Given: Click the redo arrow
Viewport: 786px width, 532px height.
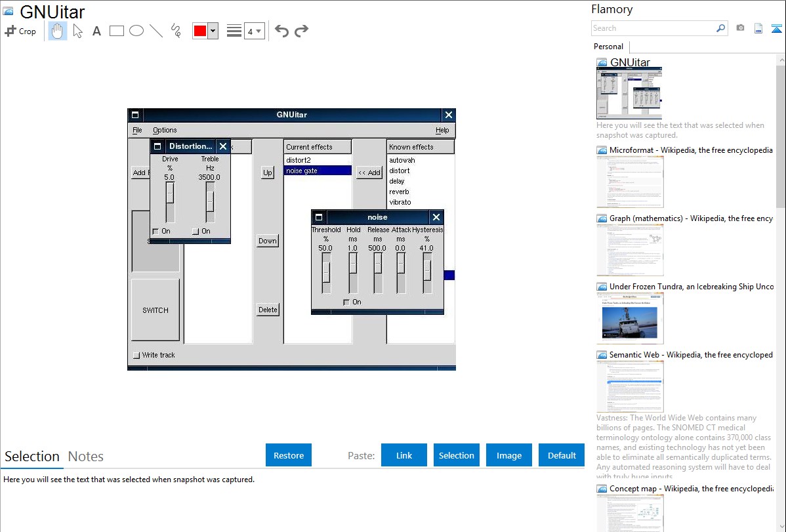Looking at the screenshot, I should click(x=301, y=31).
